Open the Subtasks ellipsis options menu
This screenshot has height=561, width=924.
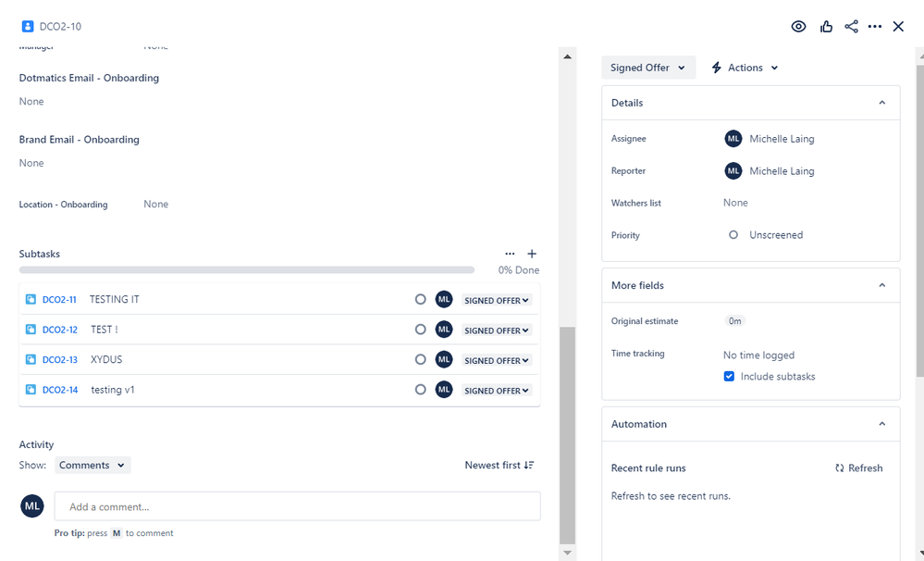click(510, 254)
